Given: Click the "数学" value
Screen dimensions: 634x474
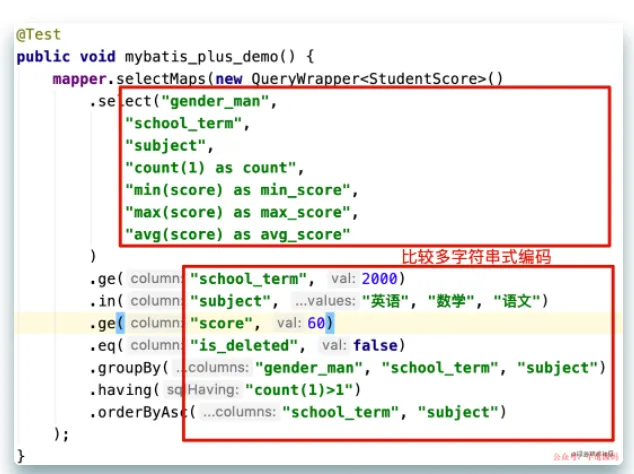Looking at the screenshot, I should pos(451,301).
